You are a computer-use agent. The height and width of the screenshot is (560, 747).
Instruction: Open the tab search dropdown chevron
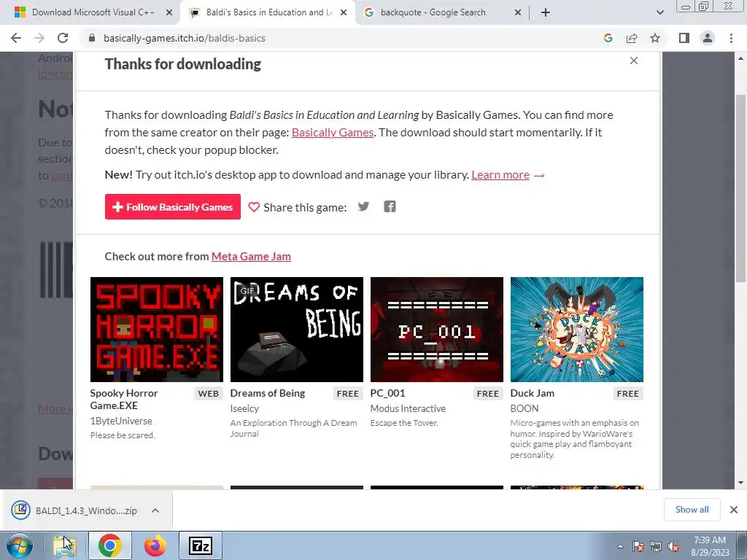659,12
